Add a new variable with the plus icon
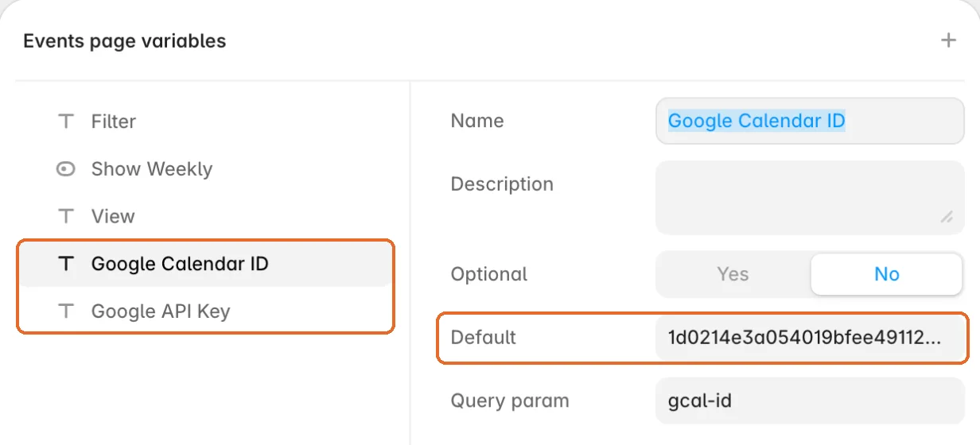The height and width of the screenshot is (445, 980). (948, 41)
